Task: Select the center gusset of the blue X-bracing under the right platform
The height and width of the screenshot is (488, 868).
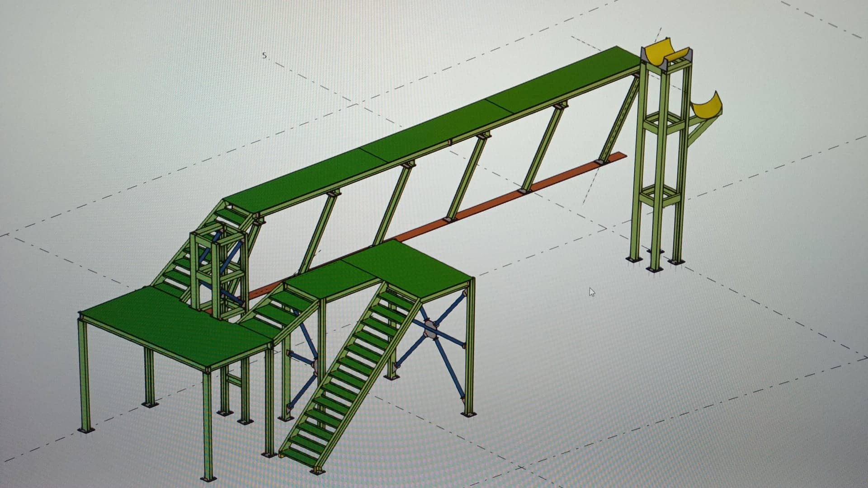Action: (429, 331)
